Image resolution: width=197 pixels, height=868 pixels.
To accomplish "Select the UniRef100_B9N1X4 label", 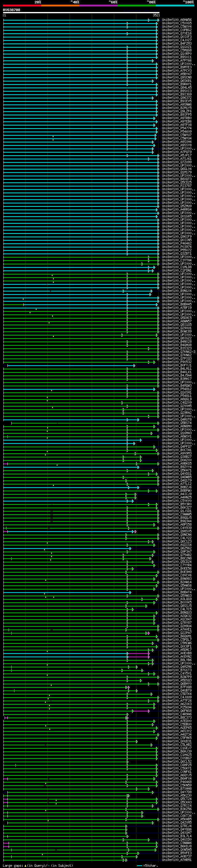I will [177, 291].
